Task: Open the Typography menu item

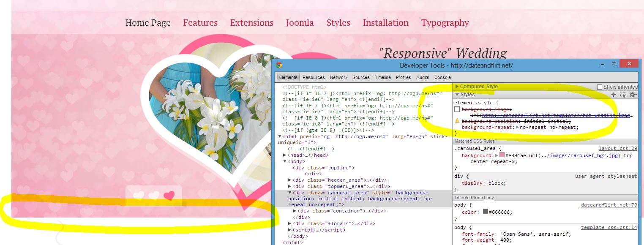Action: [x=445, y=23]
